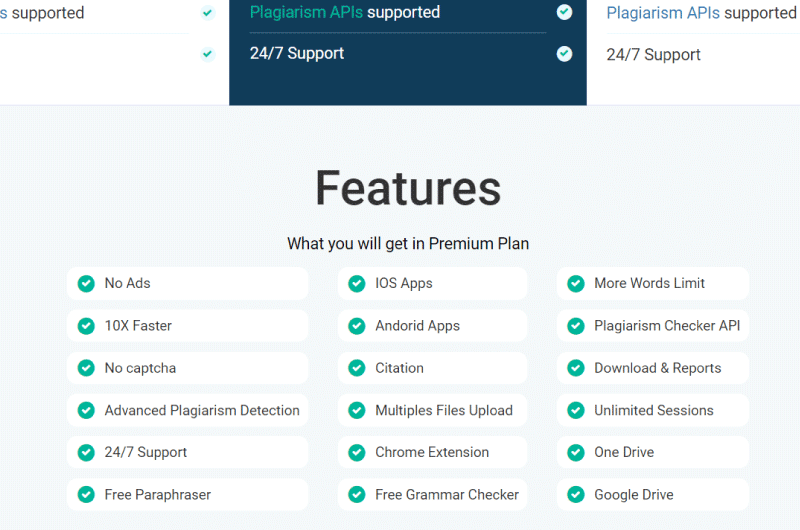800x530 pixels.
Task: Click the checkmark icon beside No Ads
Action: [x=86, y=284]
